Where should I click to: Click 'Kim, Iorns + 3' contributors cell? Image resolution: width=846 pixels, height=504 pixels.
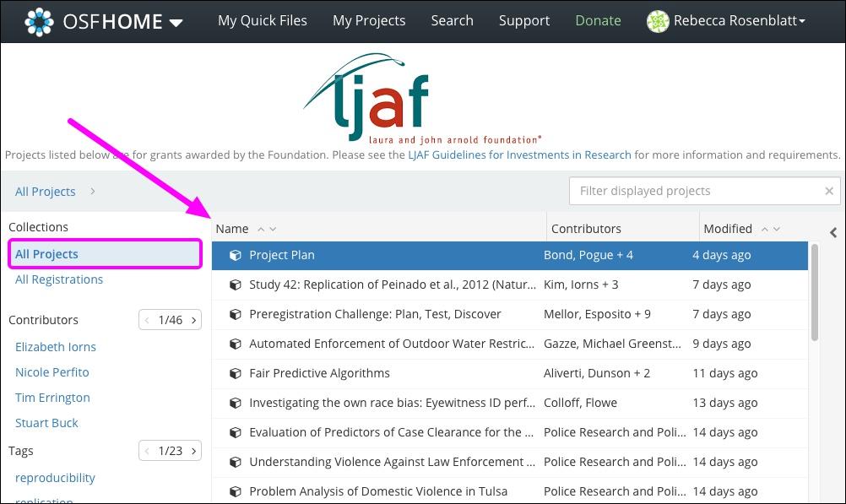point(581,285)
